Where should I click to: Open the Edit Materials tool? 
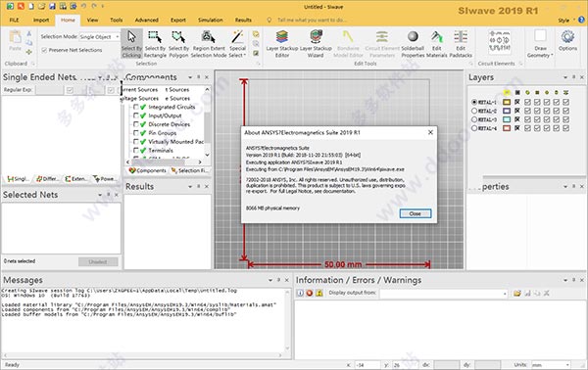(436, 44)
